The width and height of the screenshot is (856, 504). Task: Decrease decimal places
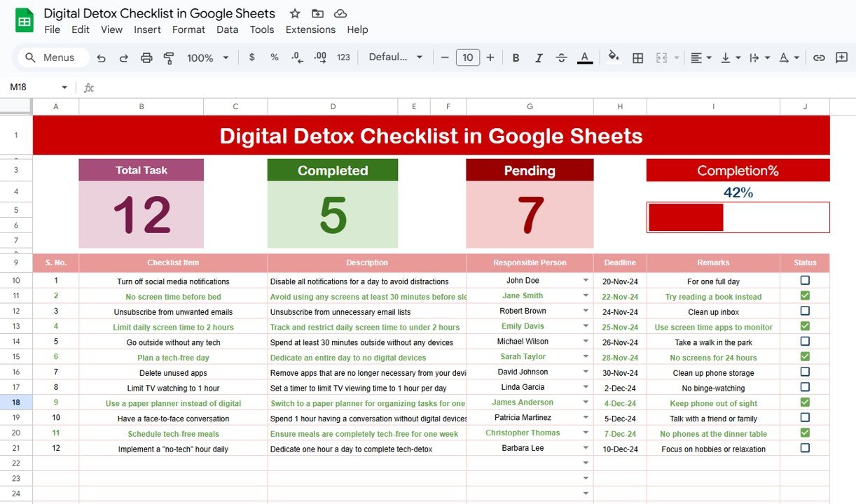point(297,57)
